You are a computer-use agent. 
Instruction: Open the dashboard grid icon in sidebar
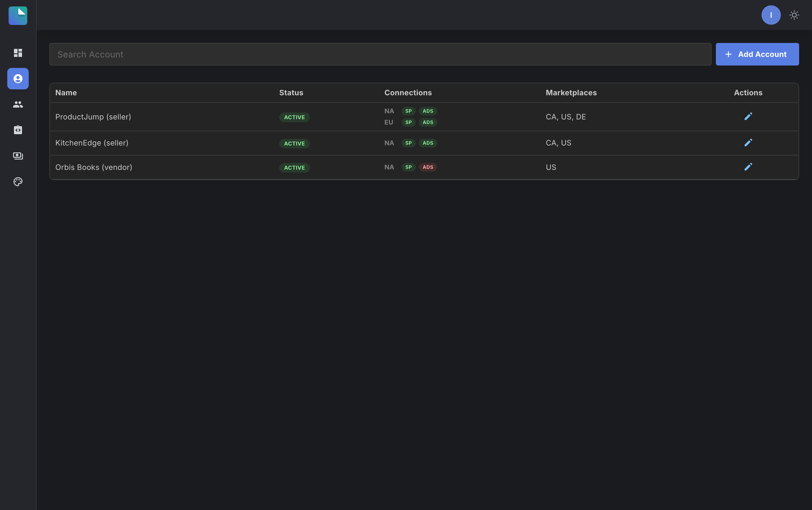coord(18,53)
